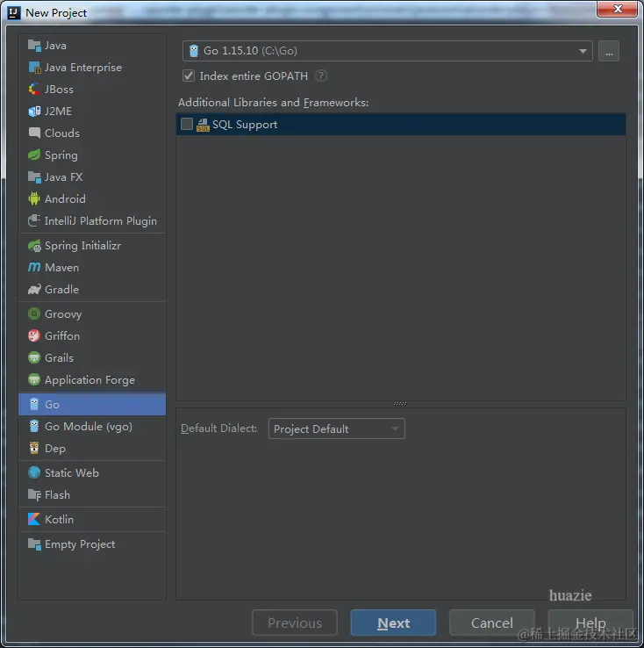The image size is (644, 648).
Task: Expand the Go SDK dropdown arrow
Action: tap(583, 51)
